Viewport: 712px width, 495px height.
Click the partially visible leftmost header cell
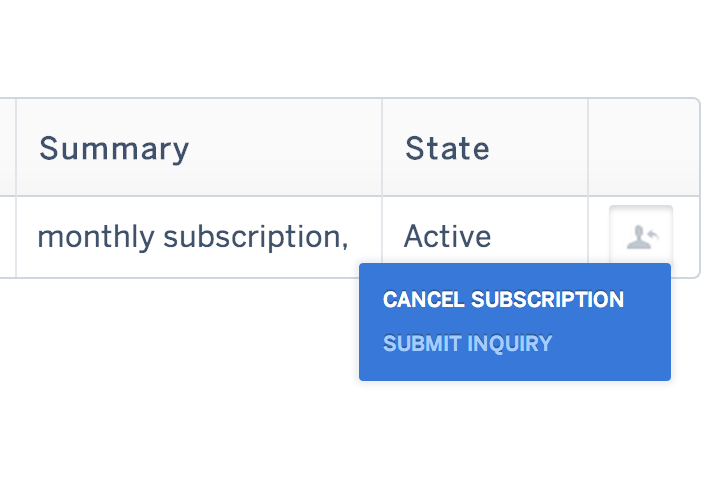7,148
